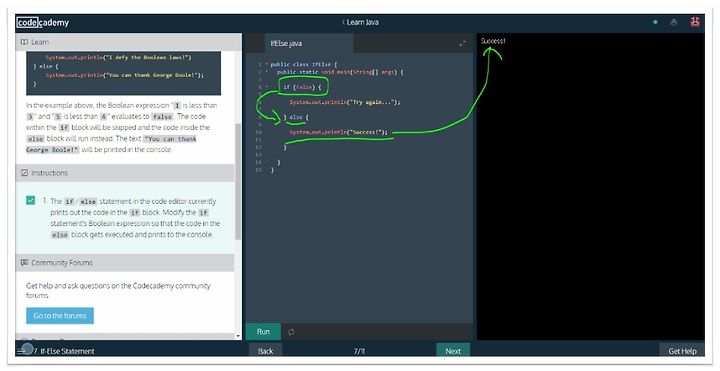This screenshot has height=371, width=720.
Task: Reset code with the refresh icon
Action: coord(291,332)
